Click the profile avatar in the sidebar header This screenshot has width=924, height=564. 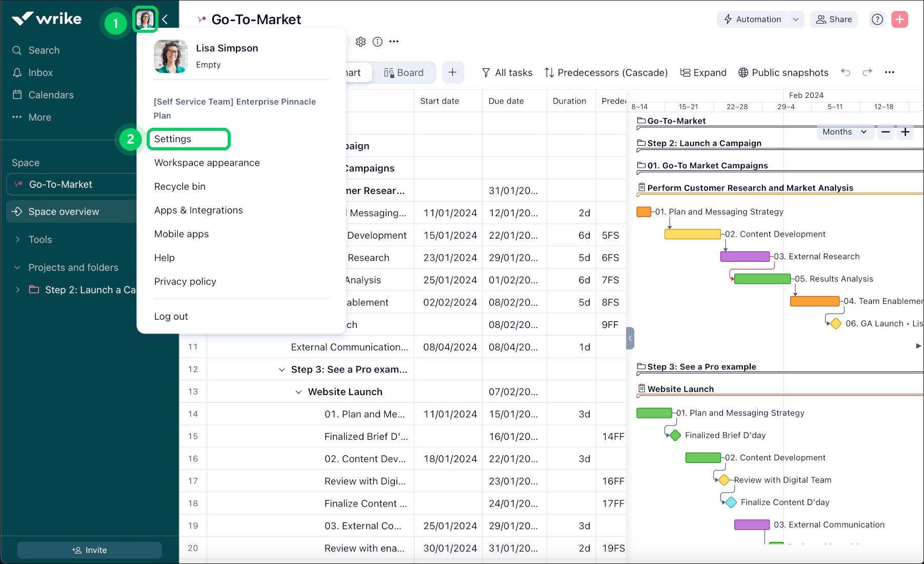145,20
